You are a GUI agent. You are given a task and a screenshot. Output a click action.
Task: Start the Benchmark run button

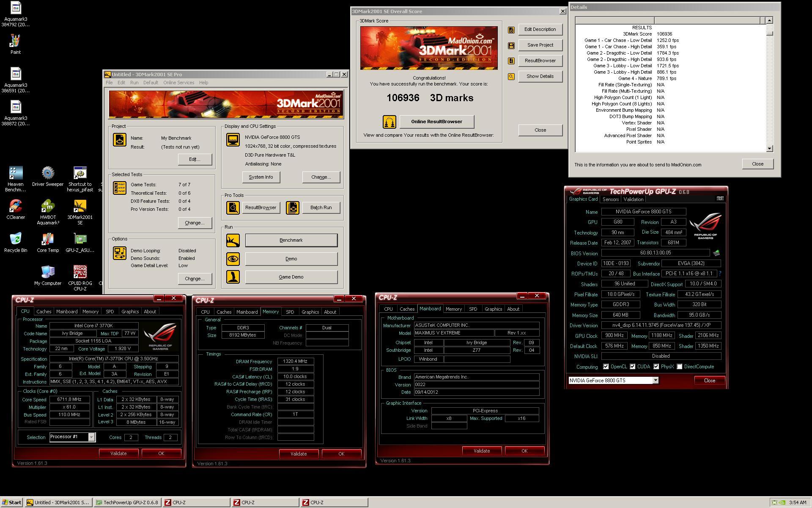[291, 240]
